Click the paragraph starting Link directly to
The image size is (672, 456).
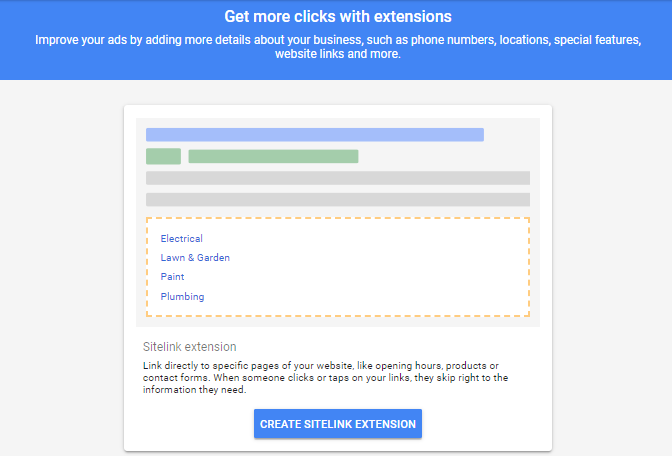[325, 378]
